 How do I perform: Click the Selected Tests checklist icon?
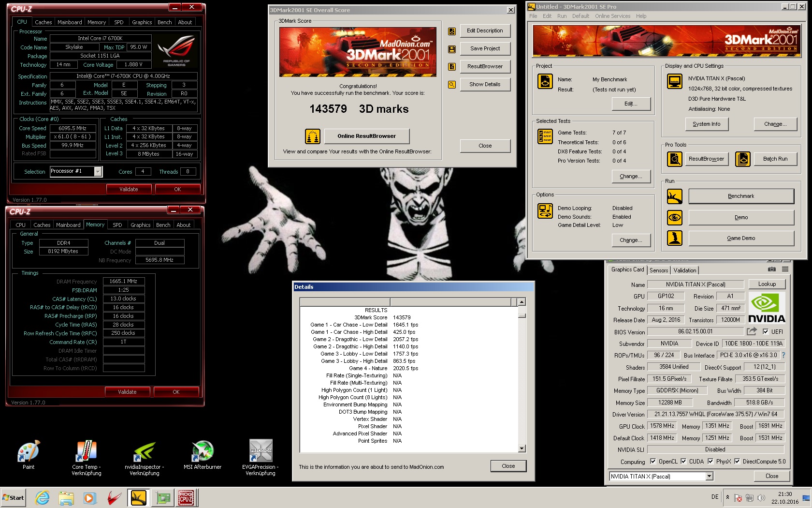(x=545, y=136)
